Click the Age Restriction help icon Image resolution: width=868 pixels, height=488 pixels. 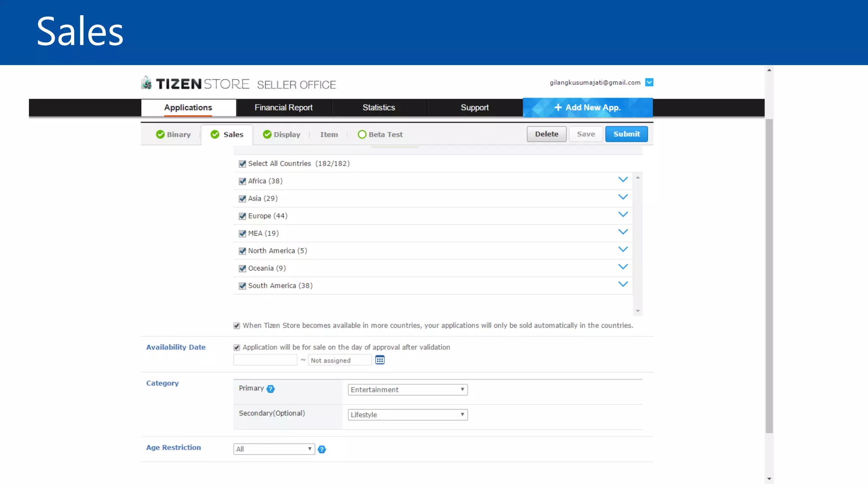pyautogui.click(x=322, y=449)
